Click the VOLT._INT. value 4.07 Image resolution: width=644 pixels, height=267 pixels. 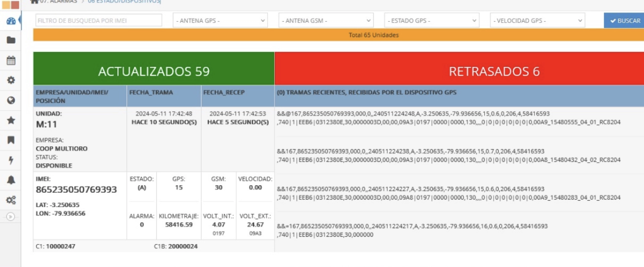pyautogui.click(x=219, y=225)
